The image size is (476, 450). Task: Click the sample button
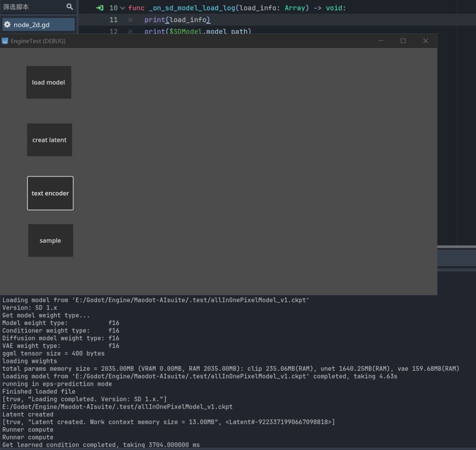[x=50, y=240]
